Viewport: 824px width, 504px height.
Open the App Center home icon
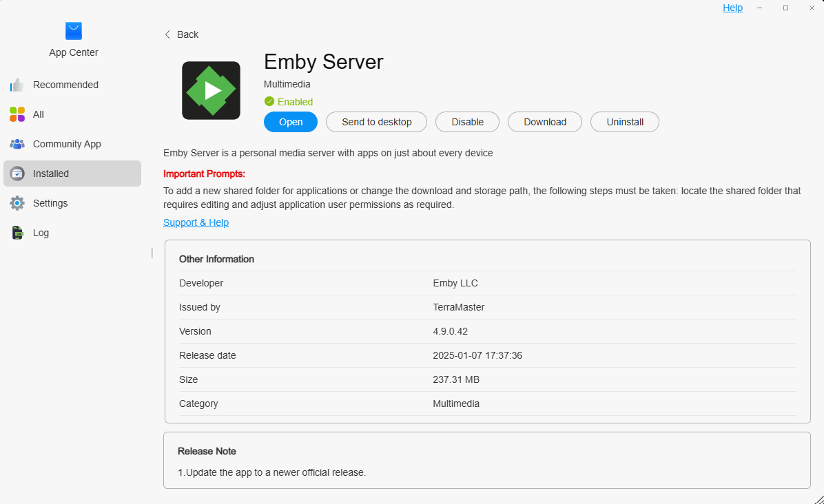(x=73, y=30)
